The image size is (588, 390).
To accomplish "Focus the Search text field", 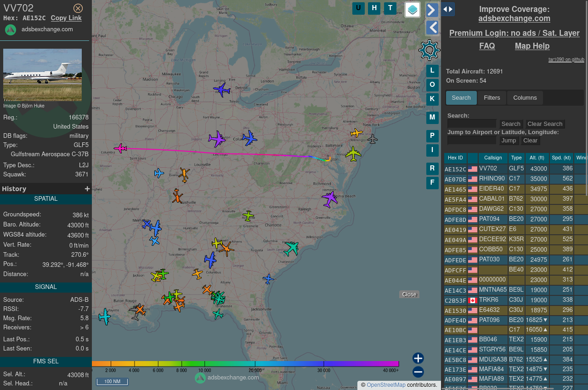I will click(x=472, y=124).
